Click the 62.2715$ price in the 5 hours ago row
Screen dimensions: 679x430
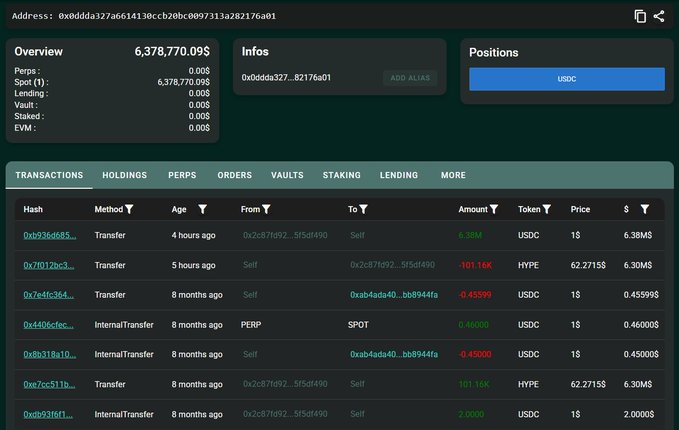(x=588, y=265)
